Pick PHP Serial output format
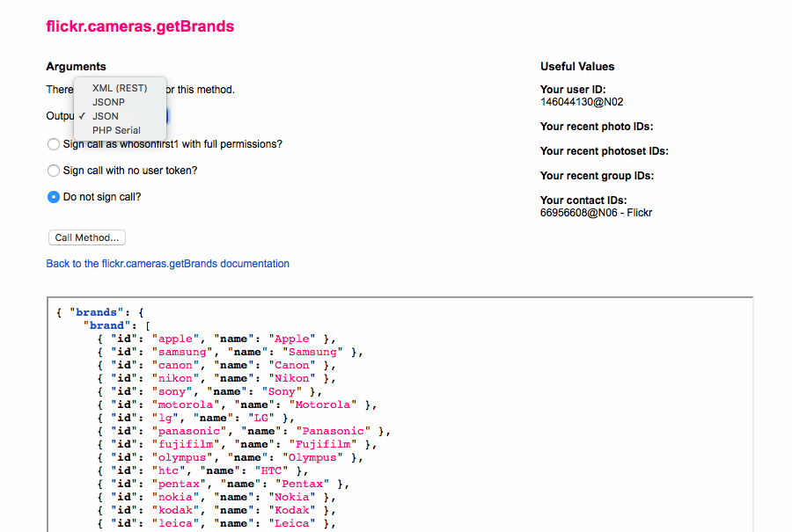 pyautogui.click(x=120, y=130)
